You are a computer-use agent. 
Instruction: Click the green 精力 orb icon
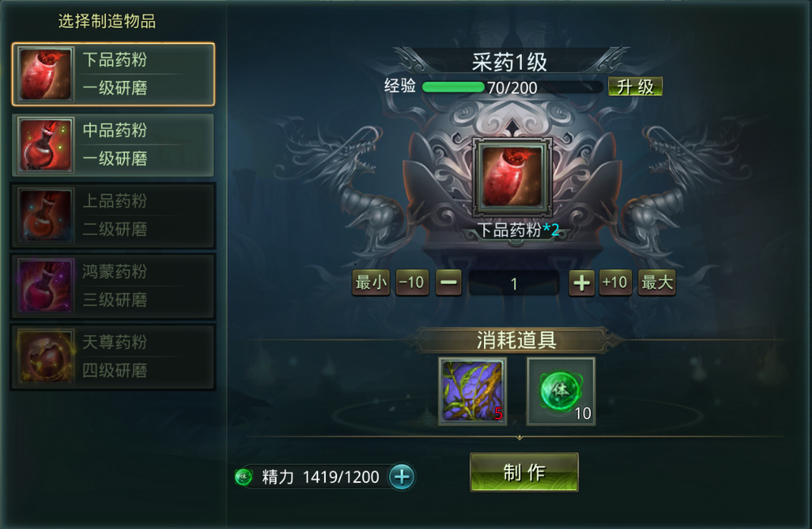coord(244,477)
